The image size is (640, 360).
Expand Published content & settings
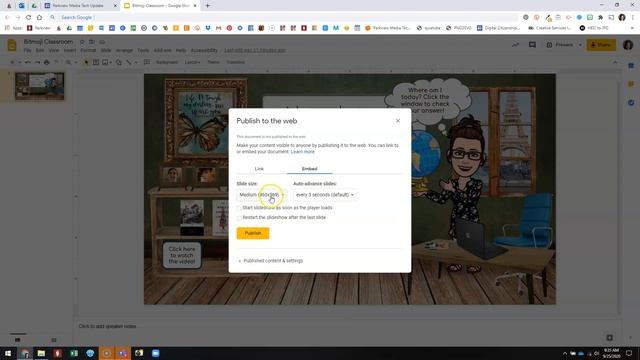(271, 260)
